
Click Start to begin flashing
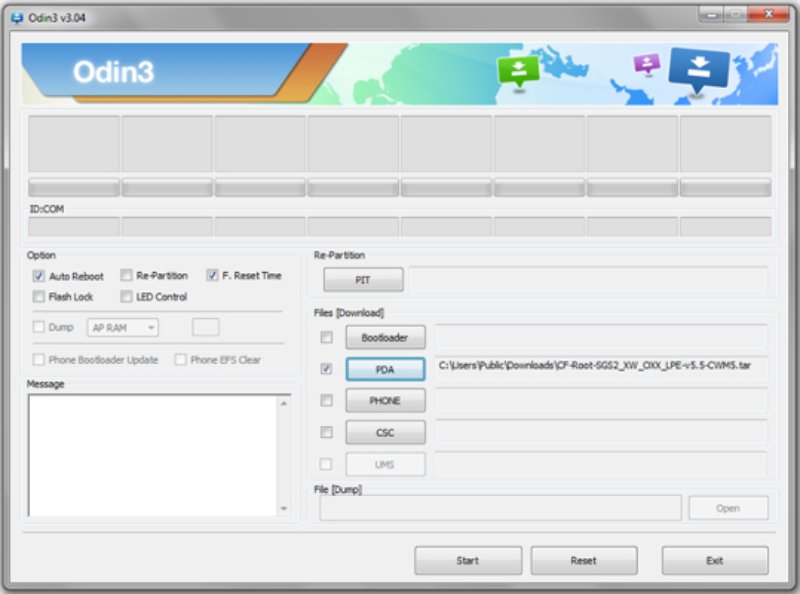[x=467, y=561]
